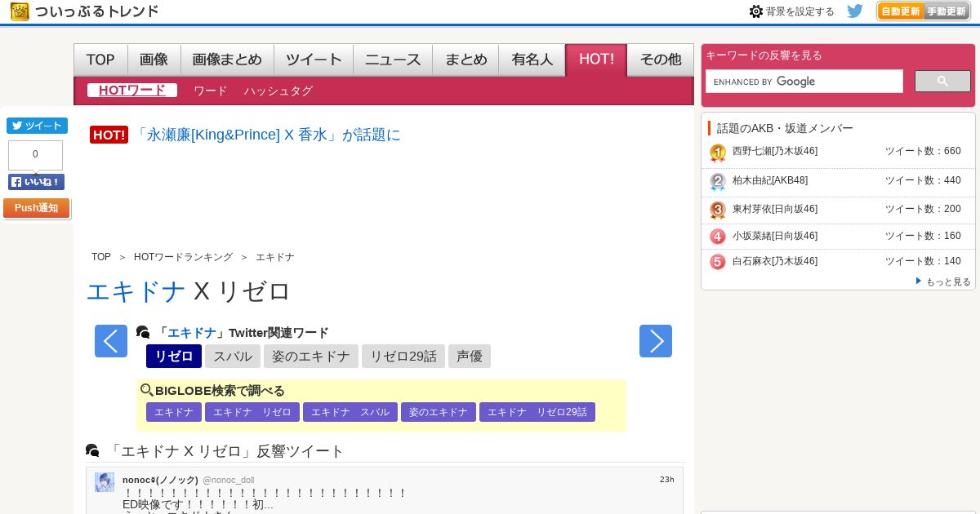This screenshot has width=980, height=514.
Task: Switch to the ニュース tab
Action: click(x=393, y=60)
